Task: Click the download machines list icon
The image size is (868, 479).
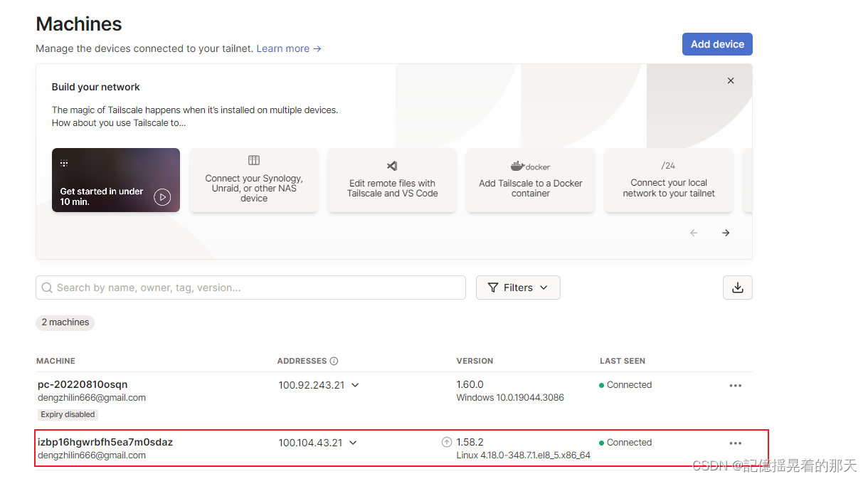Action: point(738,288)
